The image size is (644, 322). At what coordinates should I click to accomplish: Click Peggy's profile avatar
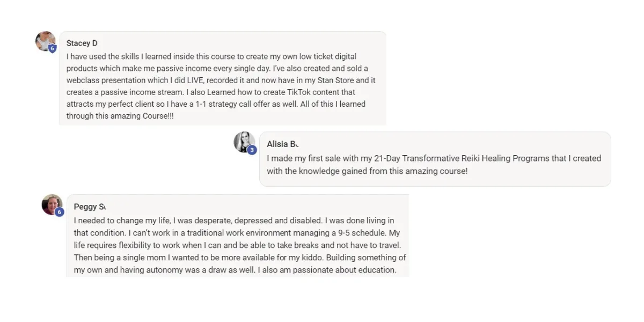52,204
